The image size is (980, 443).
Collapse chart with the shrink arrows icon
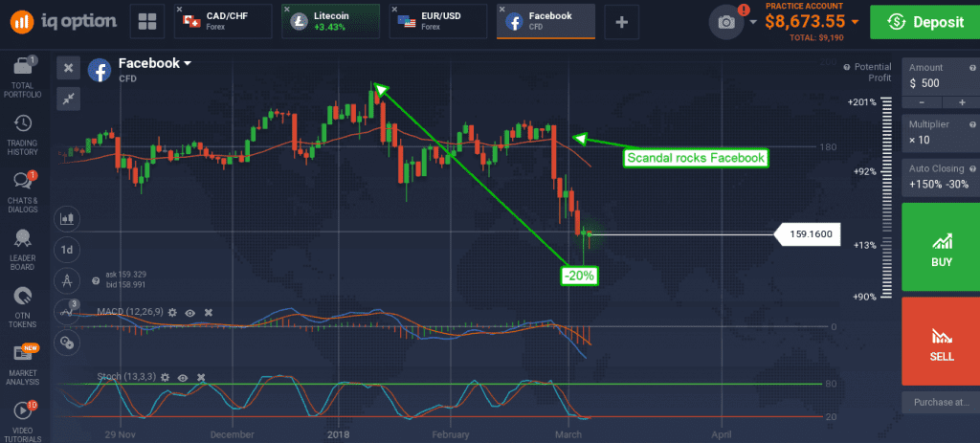pyautogui.click(x=68, y=99)
